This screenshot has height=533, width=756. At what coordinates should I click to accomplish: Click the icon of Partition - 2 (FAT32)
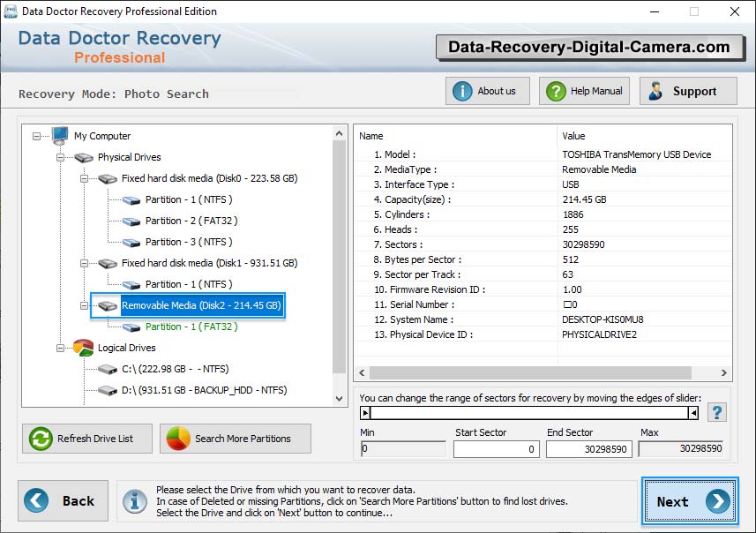[x=131, y=221]
